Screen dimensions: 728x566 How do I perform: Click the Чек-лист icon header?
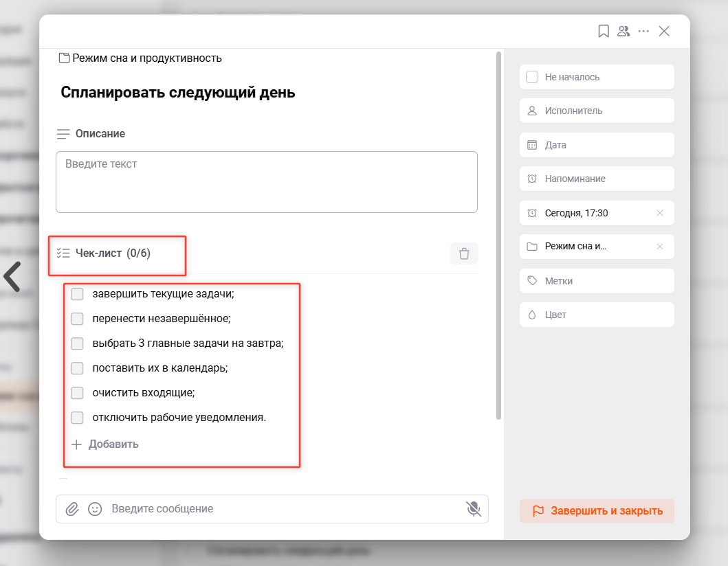point(63,253)
